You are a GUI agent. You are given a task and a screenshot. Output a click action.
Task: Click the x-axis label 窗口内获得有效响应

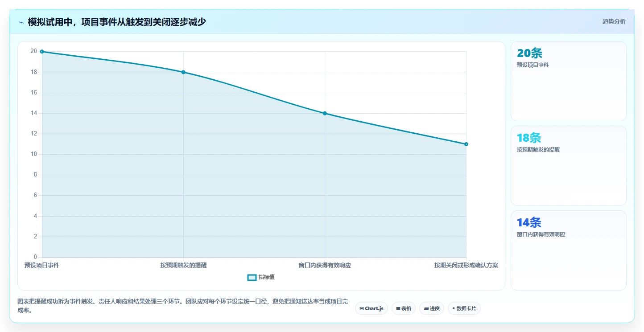point(325,265)
